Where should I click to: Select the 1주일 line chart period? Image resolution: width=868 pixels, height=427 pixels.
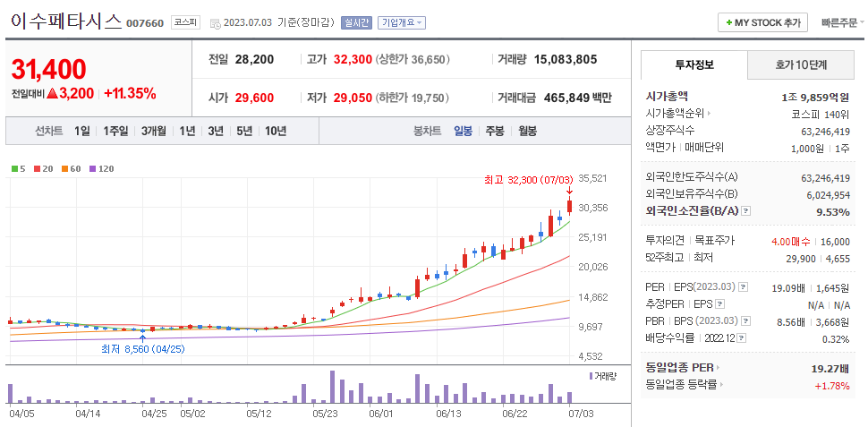point(115,132)
